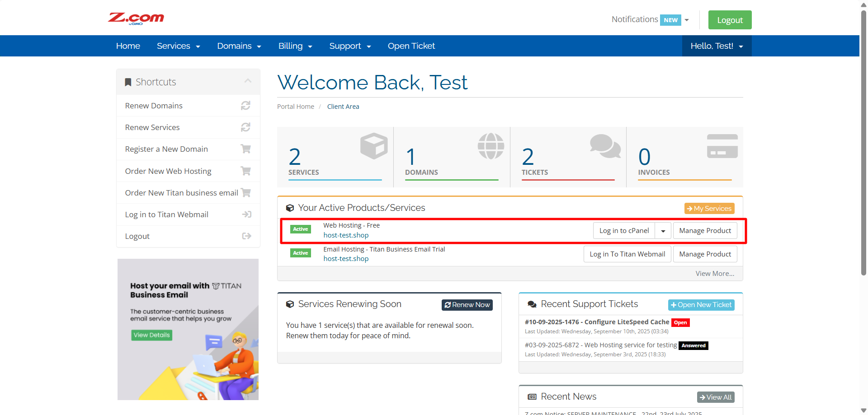Click View All in Recent News
Viewport: 868px width, 415px height.
(x=716, y=397)
